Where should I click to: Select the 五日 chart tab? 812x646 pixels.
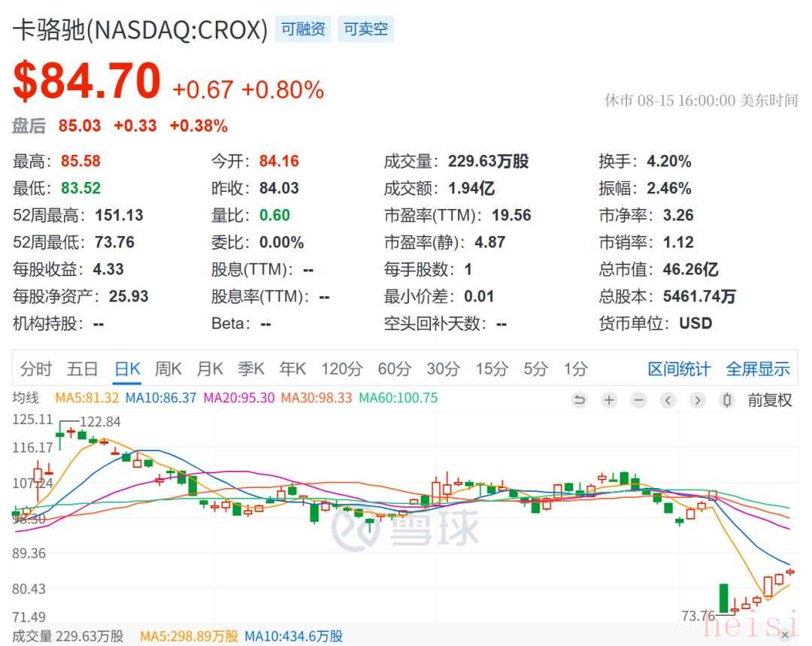coord(83,369)
